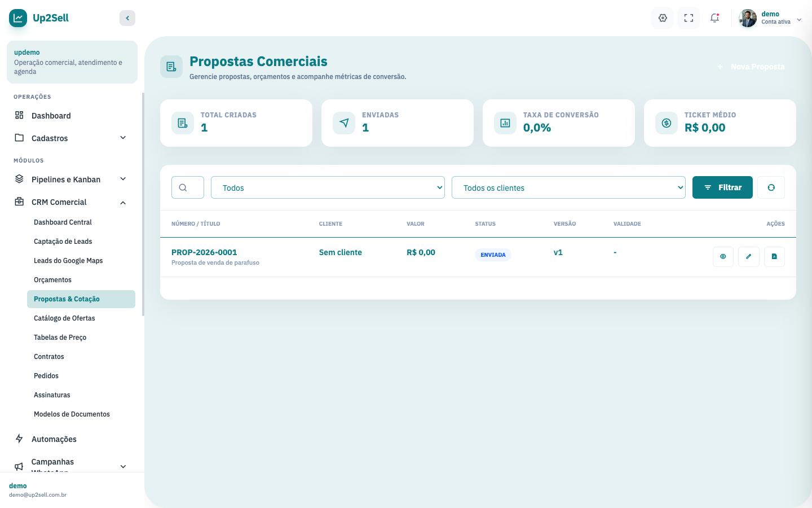Toggle fullscreen mode icon

(x=689, y=18)
